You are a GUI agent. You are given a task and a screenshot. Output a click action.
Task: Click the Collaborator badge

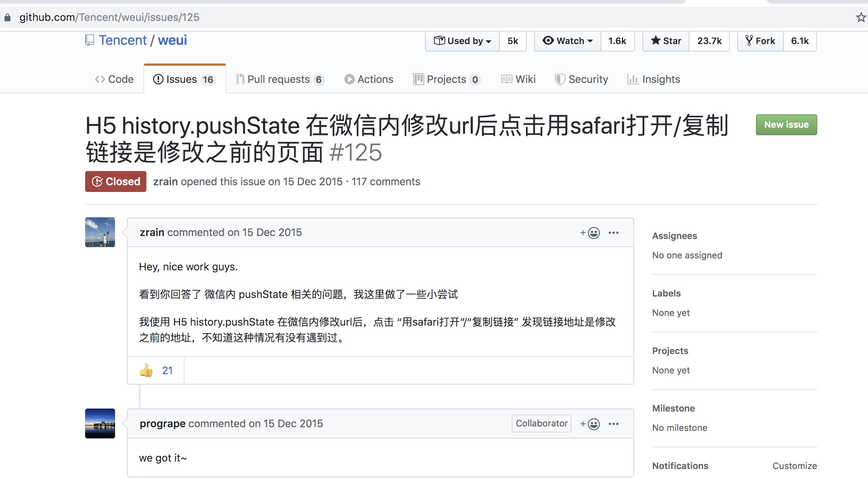pos(542,423)
